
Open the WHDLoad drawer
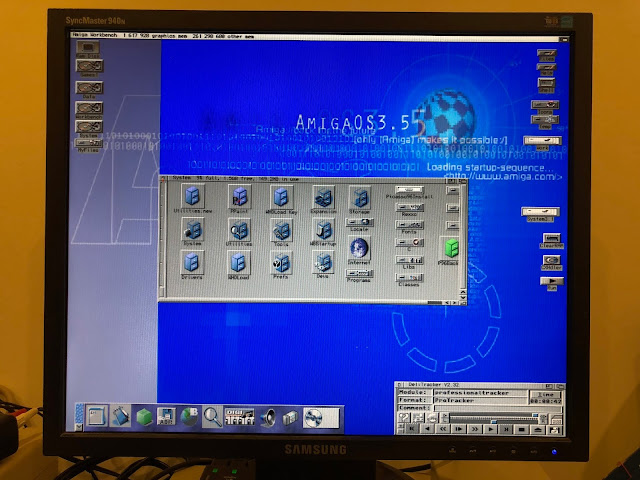coord(238,262)
